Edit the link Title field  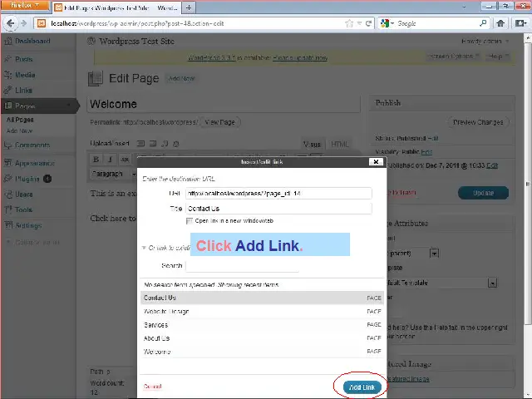[x=278, y=209]
